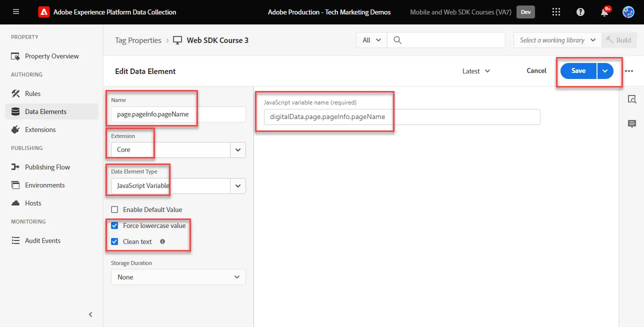Click the Clean text info icon

click(x=162, y=241)
